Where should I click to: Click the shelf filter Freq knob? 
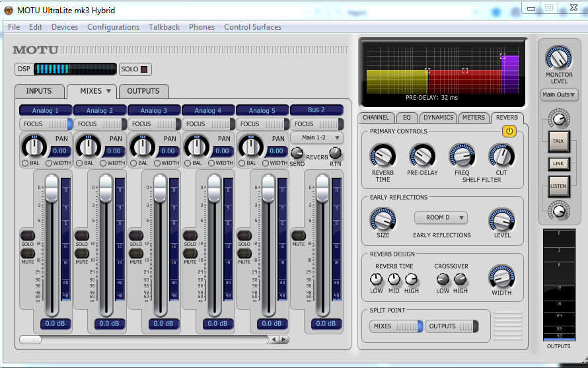click(x=462, y=156)
